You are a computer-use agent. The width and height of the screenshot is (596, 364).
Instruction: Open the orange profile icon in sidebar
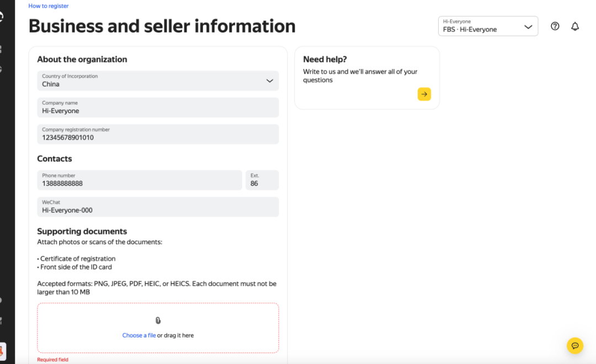tap(2, 350)
